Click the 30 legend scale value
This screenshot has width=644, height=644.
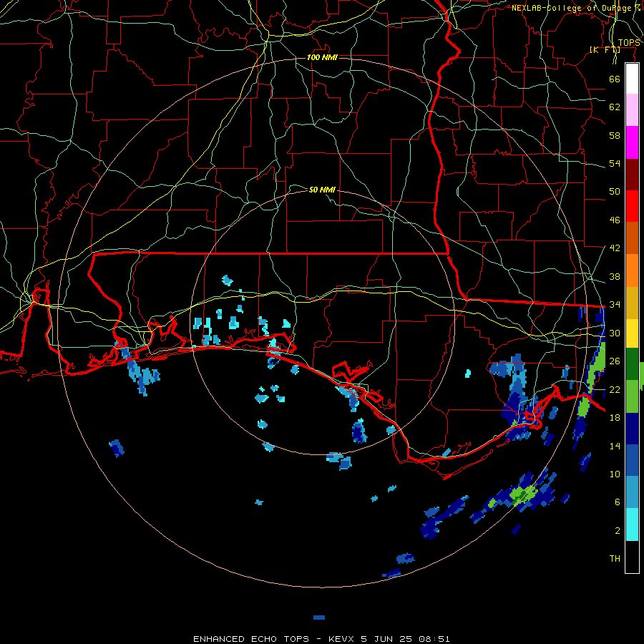tap(615, 333)
